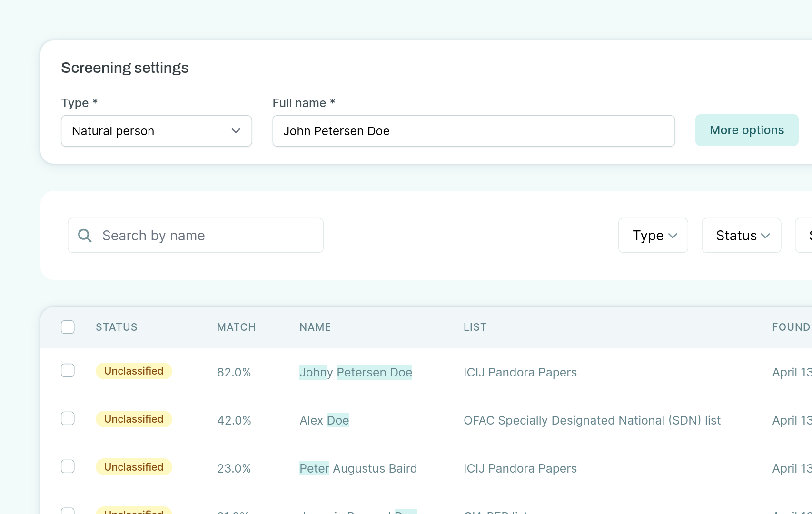Tick the Peter Augustus Baird row checkbox

68,466
